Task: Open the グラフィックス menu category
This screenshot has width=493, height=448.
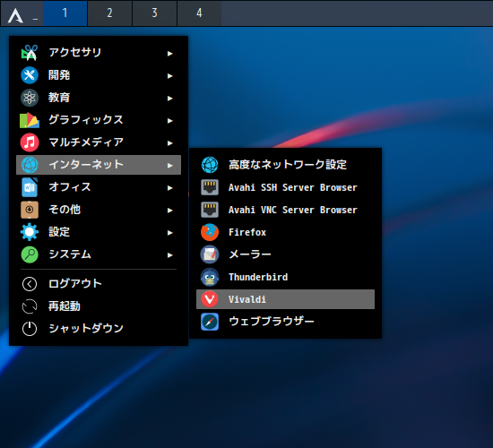Action: click(99, 120)
